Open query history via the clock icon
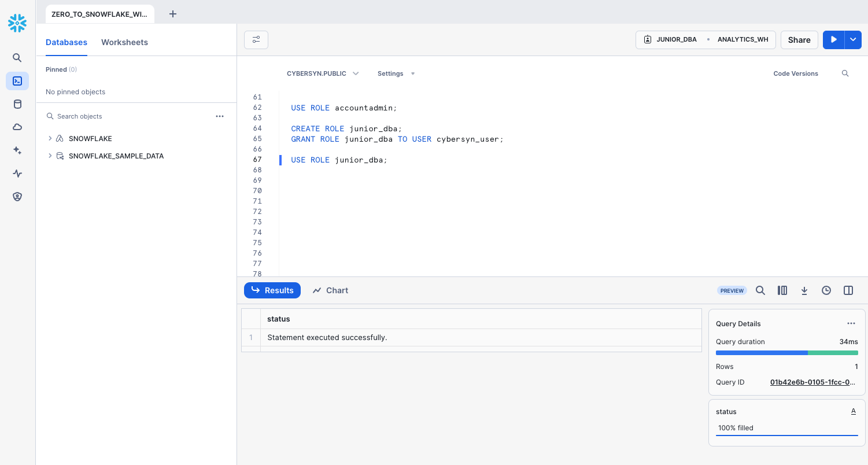The image size is (868, 465). point(826,290)
